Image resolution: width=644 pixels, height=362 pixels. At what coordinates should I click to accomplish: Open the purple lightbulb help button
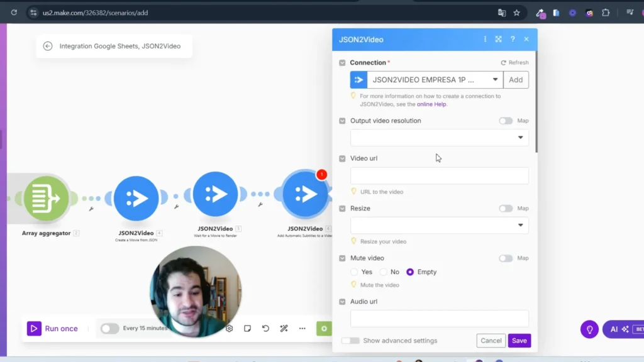pyautogui.click(x=589, y=329)
